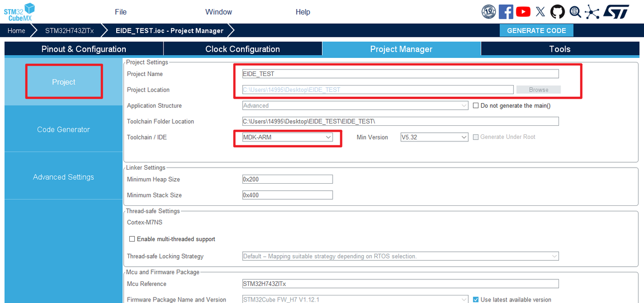Click the Project Settings group label
This screenshot has width=644, height=303.
tap(147, 62)
